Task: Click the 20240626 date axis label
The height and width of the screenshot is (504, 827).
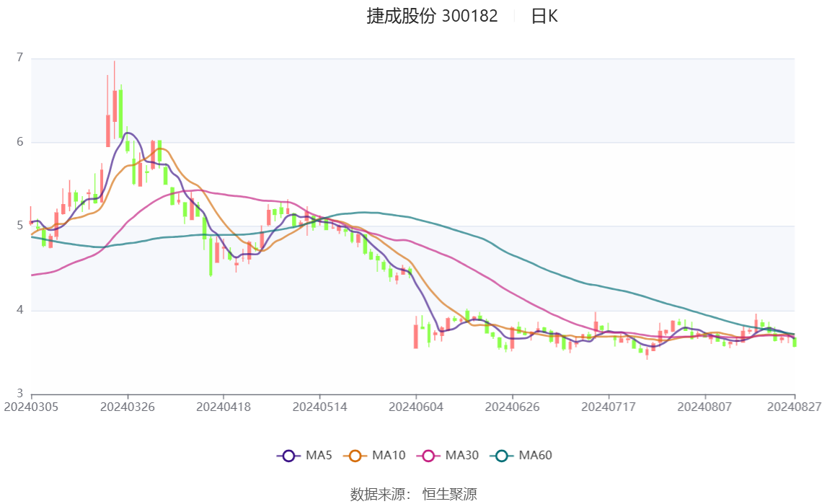Action: (x=512, y=407)
